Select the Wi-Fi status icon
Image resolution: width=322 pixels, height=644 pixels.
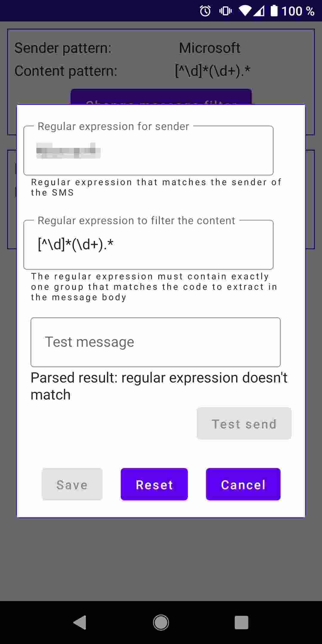point(244,10)
